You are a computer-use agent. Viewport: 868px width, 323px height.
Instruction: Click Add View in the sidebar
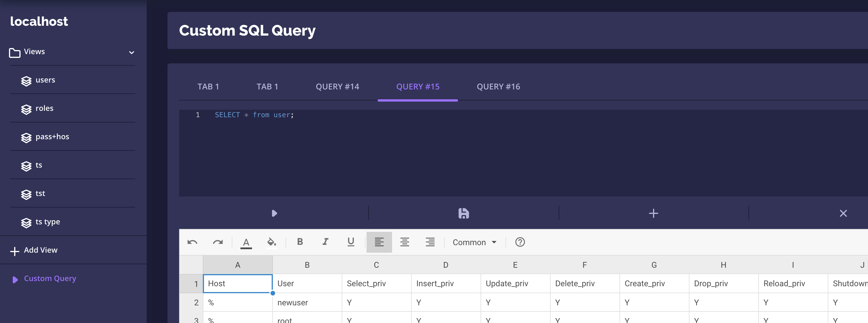41,250
